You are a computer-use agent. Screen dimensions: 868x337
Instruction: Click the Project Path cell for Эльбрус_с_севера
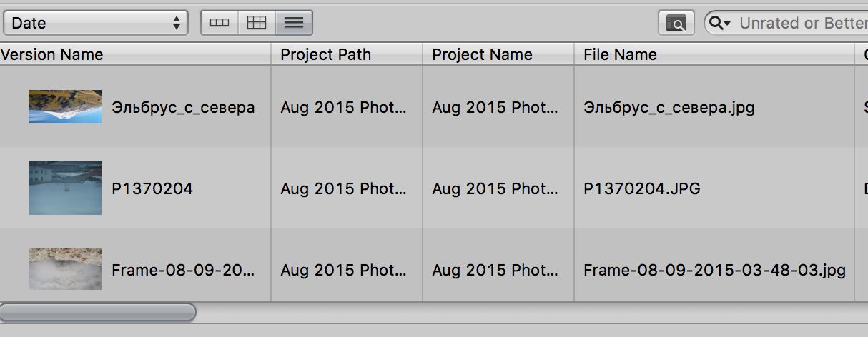click(344, 107)
